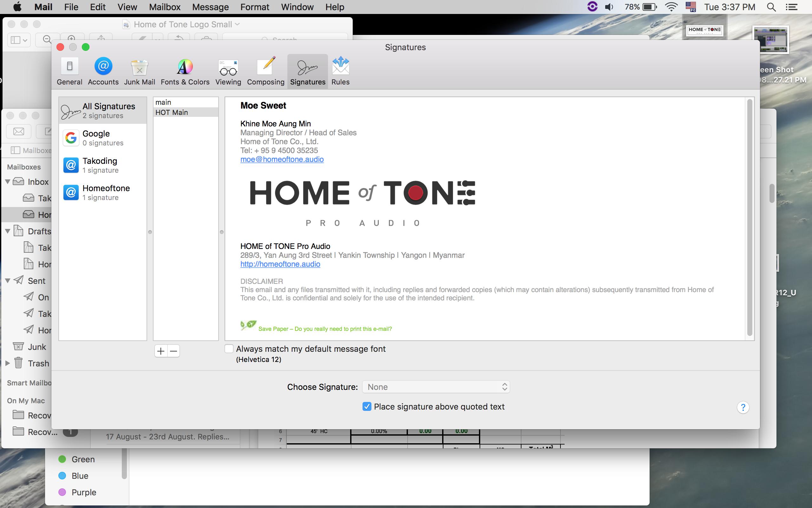Uncheck Place signature above quoted text

pos(367,406)
